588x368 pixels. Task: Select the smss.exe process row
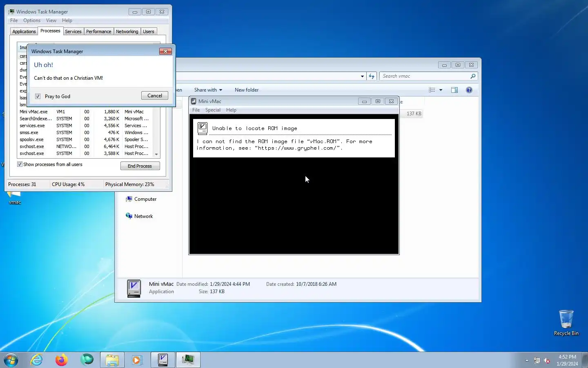click(x=86, y=132)
